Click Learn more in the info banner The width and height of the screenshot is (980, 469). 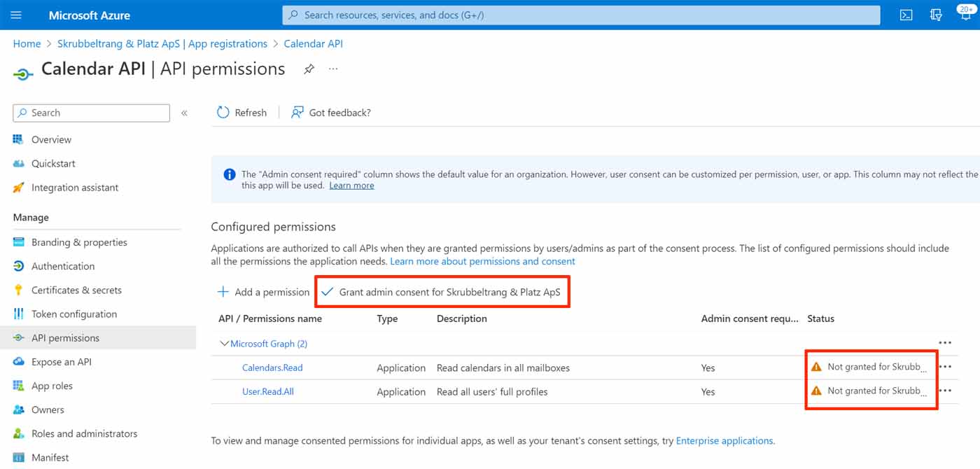351,185
